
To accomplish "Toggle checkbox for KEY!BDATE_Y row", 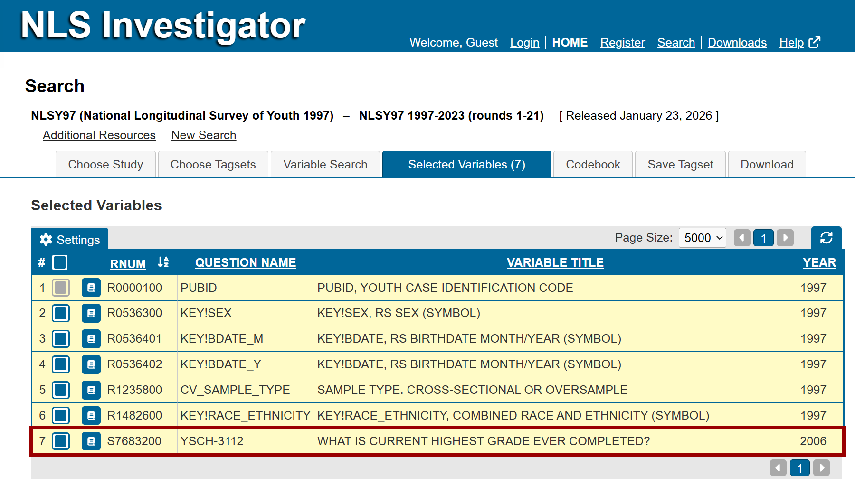I will pos(61,364).
